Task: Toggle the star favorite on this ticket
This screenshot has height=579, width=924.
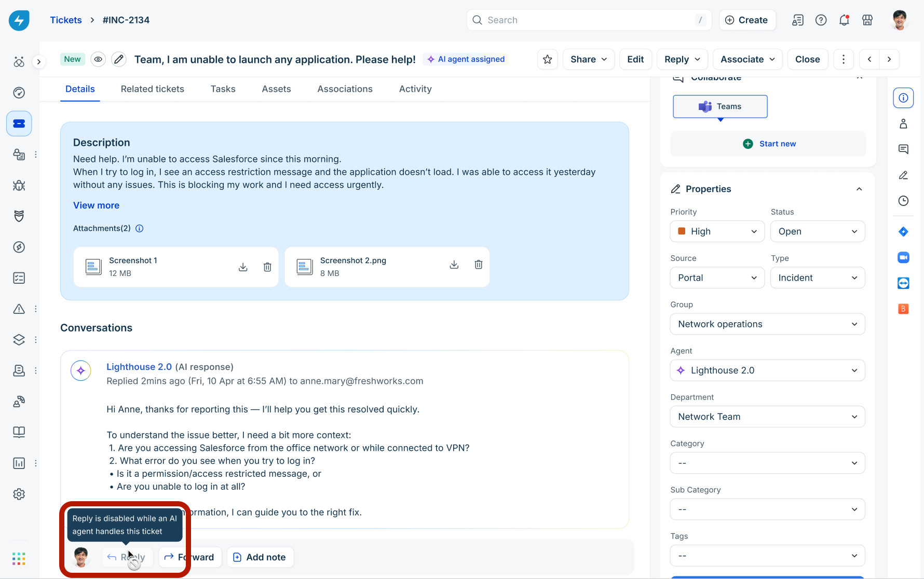Action: coord(548,59)
